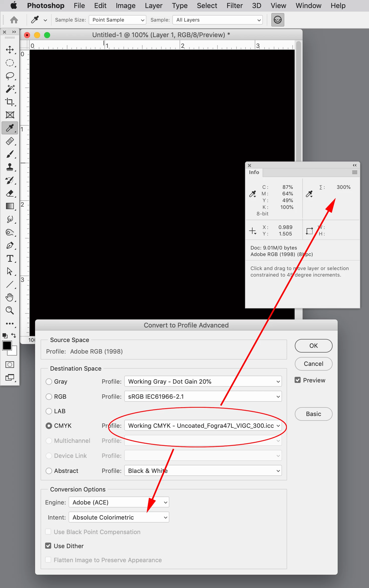Open the Intent dropdown
The image size is (369, 588).
coord(119,517)
